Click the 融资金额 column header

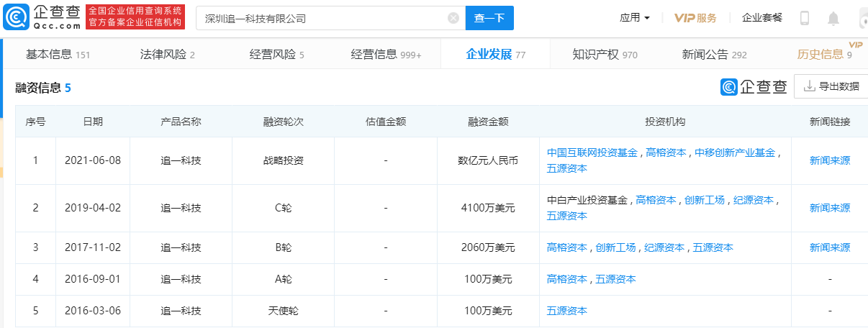coord(488,122)
